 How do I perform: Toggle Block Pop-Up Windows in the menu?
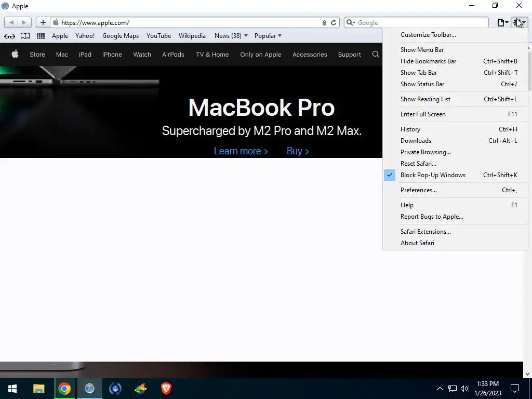click(455, 175)
